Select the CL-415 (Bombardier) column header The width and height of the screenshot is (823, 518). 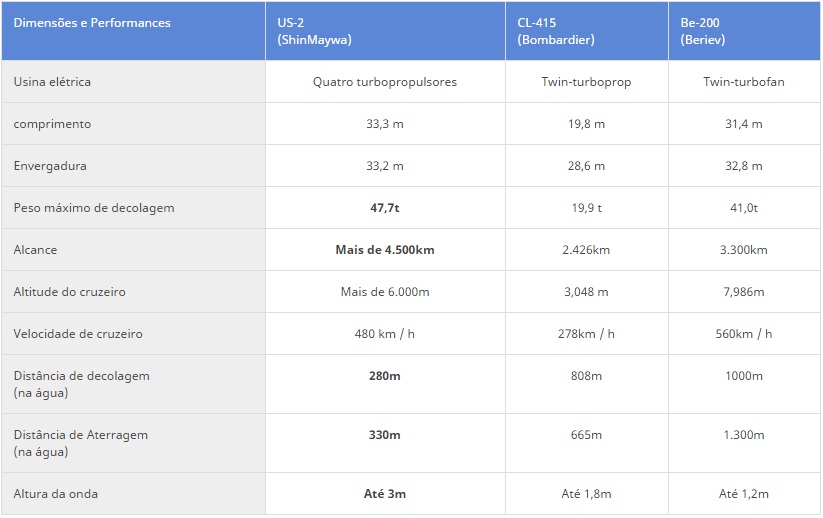point(556,31)
